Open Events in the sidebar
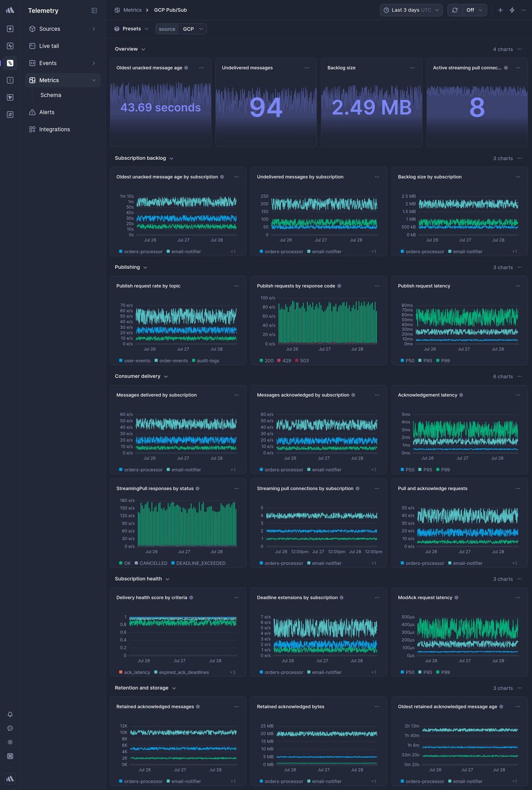532x790 pixels. [63, 63]
